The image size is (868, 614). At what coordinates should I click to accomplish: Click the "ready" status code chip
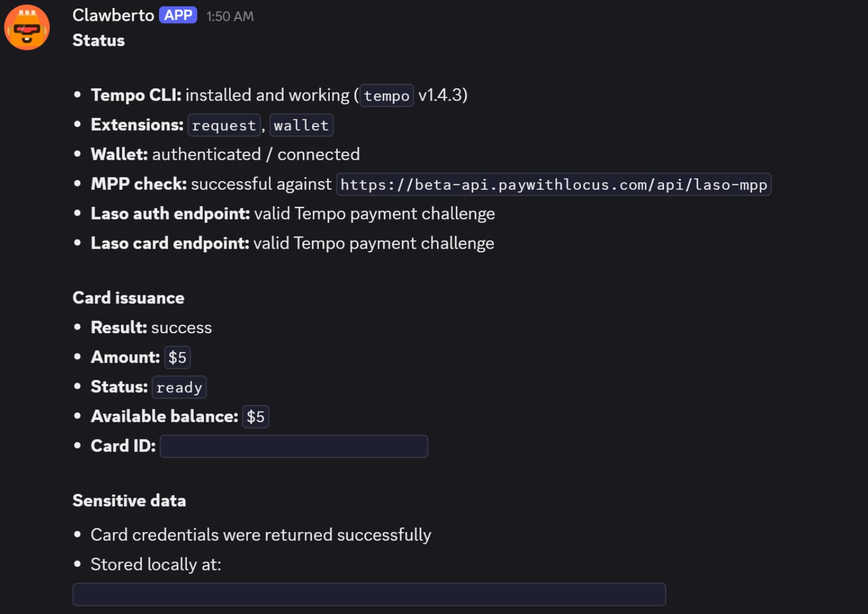click(x=179, y=387)
